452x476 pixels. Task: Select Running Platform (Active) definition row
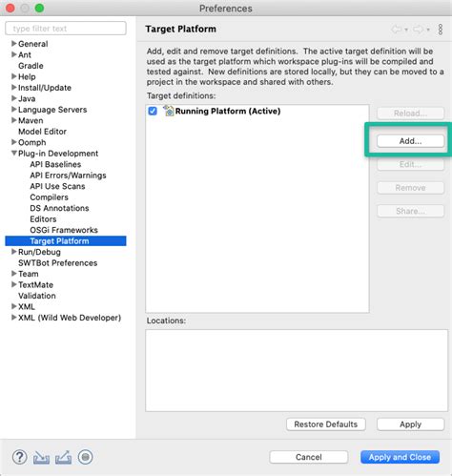click(257, 111)
